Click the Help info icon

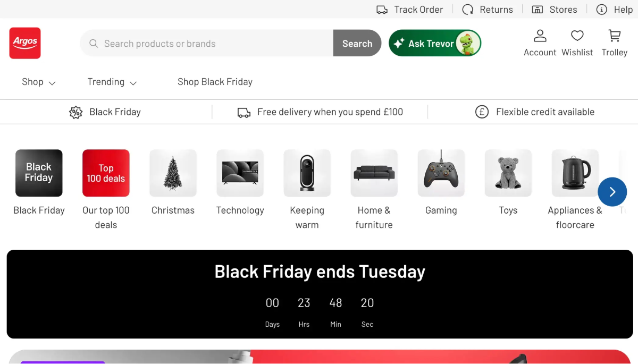pos(602,10)
